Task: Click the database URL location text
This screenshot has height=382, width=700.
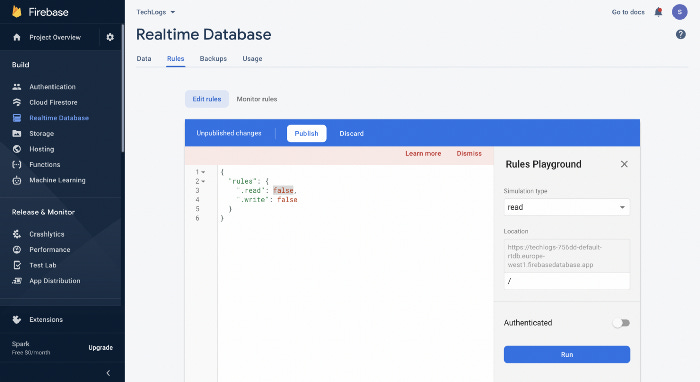Action: pyautogui.click(x=554, y=256)
